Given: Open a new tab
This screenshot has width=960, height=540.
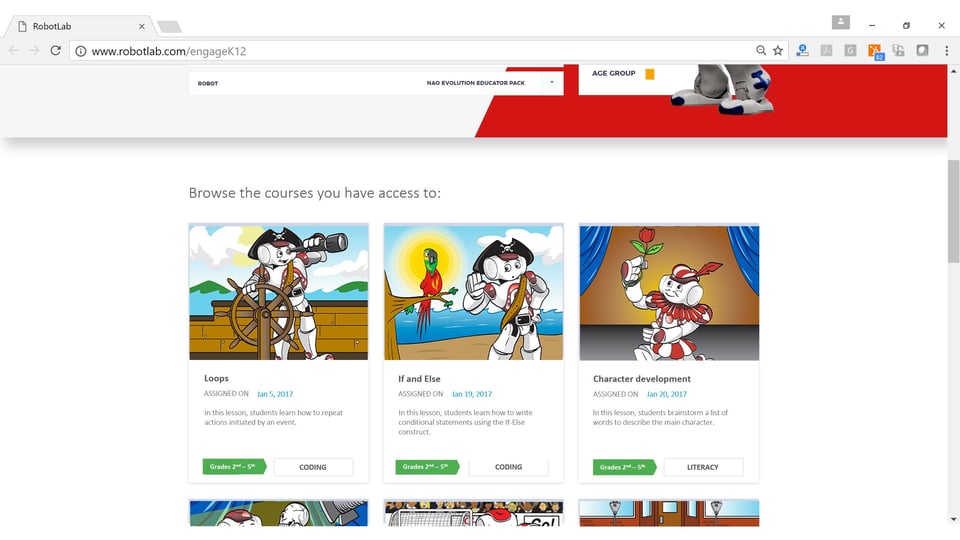Looking at the screenshot, I should pyautogui.click(x=169, y=26).
